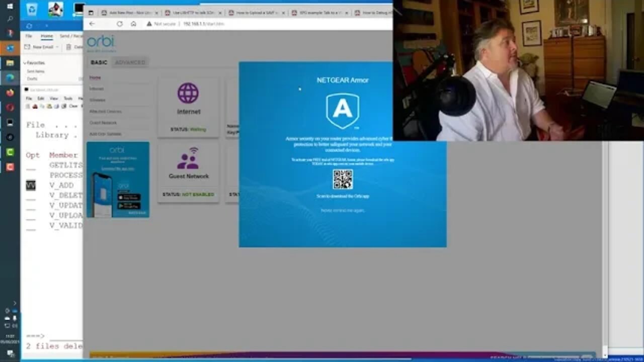Click Clear button in terminal toolbar

tap(73, 106)
